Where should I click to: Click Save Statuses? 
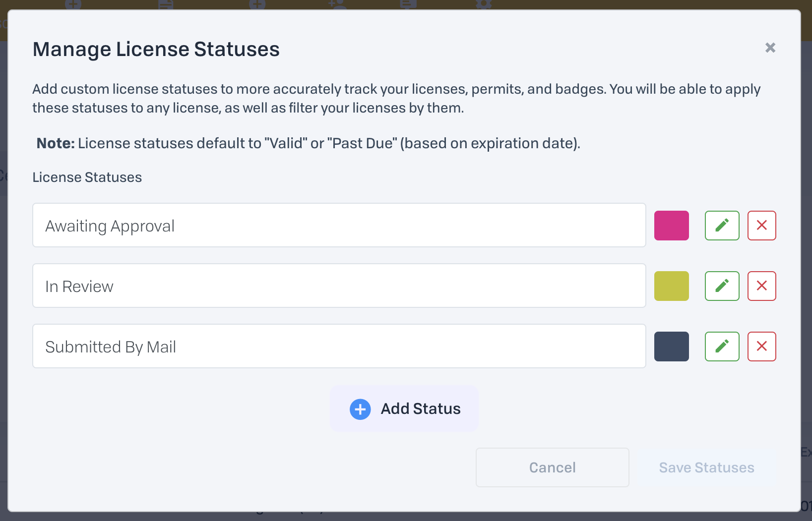(x=706, y=467)
